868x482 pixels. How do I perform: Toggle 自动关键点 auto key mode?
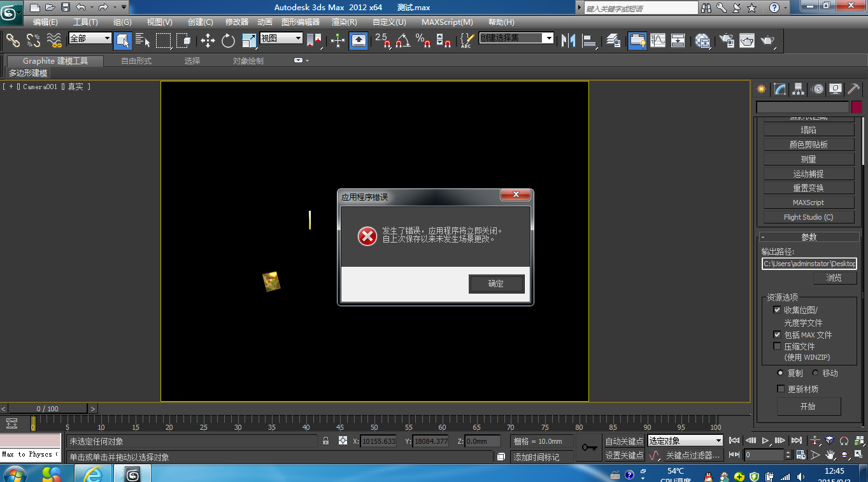[x=623, y=441]
